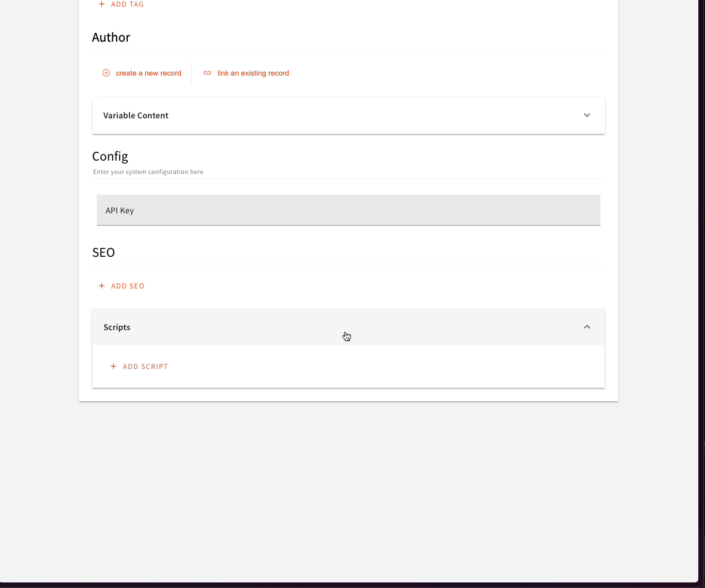Click the plus icon beside ADD TAG
705x588 pixels.
point(102,4)
